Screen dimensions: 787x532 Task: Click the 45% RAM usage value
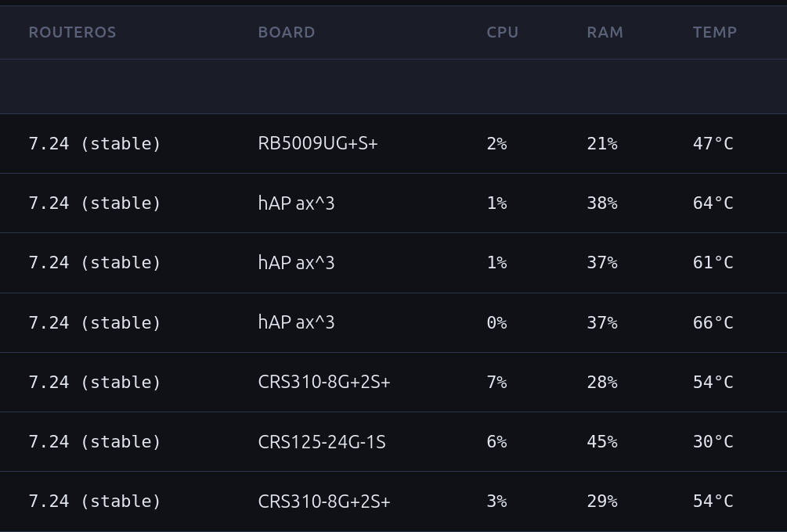[x=602, y=442]
